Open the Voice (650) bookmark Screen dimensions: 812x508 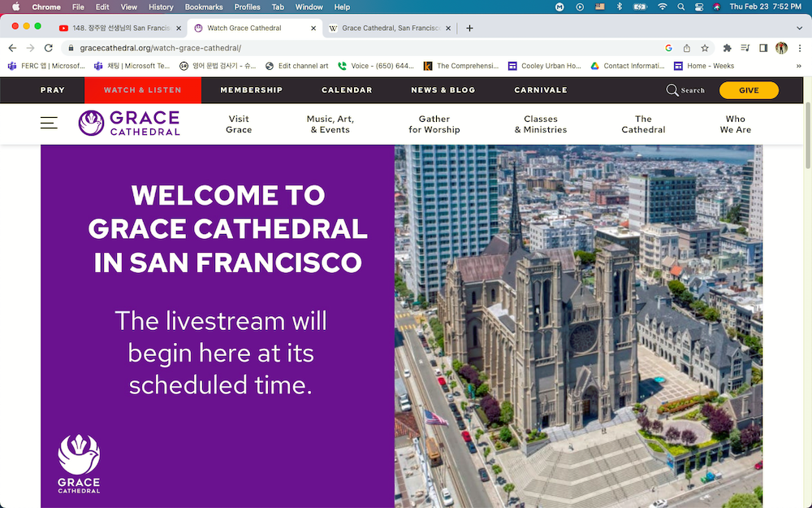tap(376, 66)
